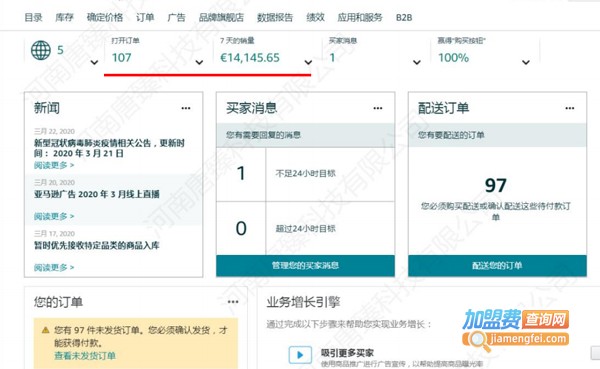Open the 数据报告 menu
600x369 pixels.
275,17
